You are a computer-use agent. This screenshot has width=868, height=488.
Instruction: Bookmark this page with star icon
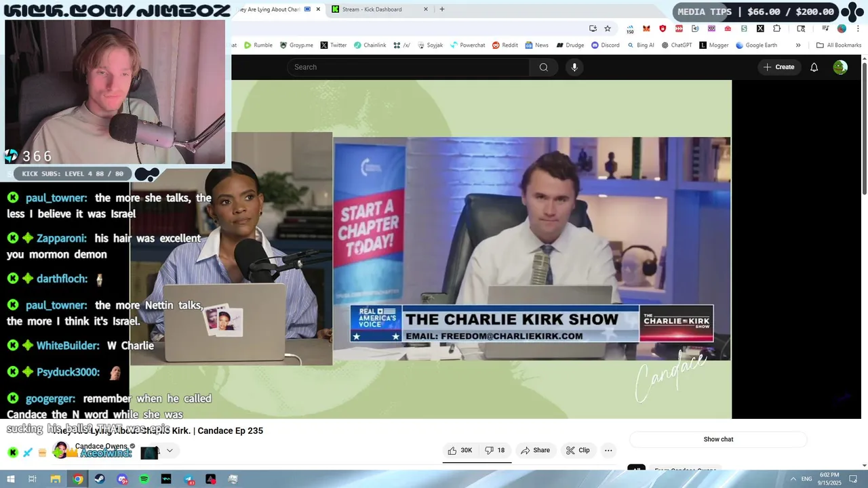point(608,28)
